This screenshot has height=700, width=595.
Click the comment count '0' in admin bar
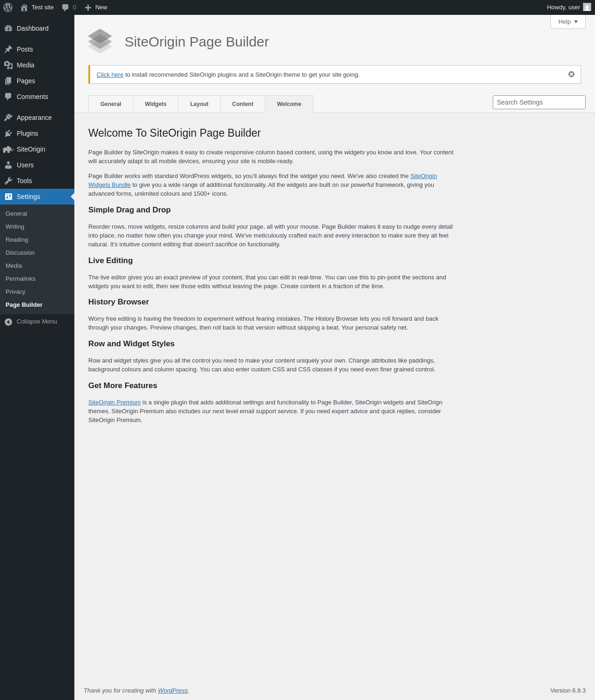pyautogui.click(x=74, y=7)
